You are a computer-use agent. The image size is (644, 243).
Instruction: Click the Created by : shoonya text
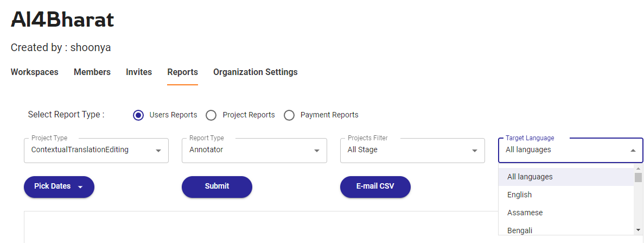[61, 48]
